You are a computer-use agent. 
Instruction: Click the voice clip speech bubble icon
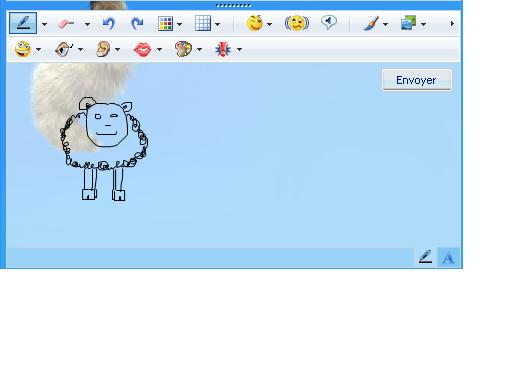tap(329, 23)
